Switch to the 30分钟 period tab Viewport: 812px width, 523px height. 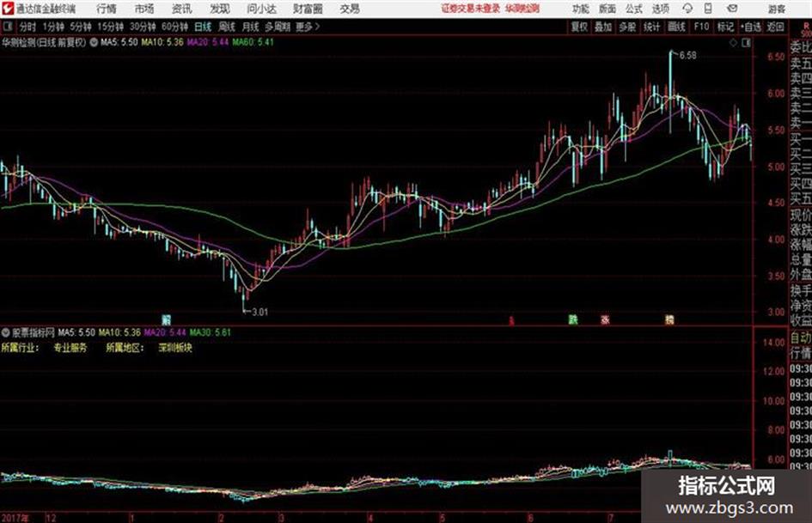tap(143, 27)
